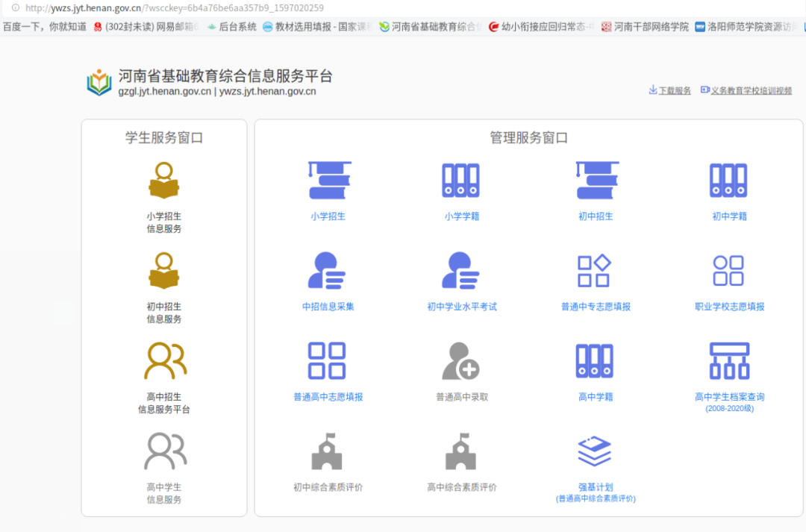806x532 pixels.
Task: Click the 下载服务 link
Action: point(669,91)
